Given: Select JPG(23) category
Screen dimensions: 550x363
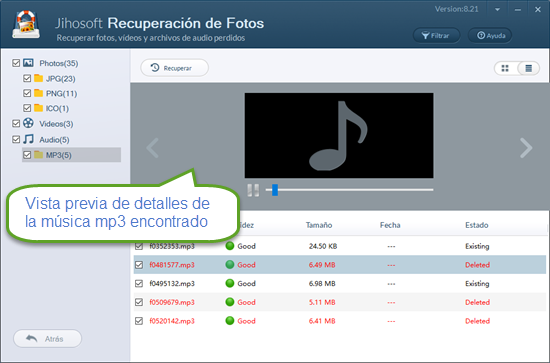Looking at the screenshot, I should pos(60,79).
